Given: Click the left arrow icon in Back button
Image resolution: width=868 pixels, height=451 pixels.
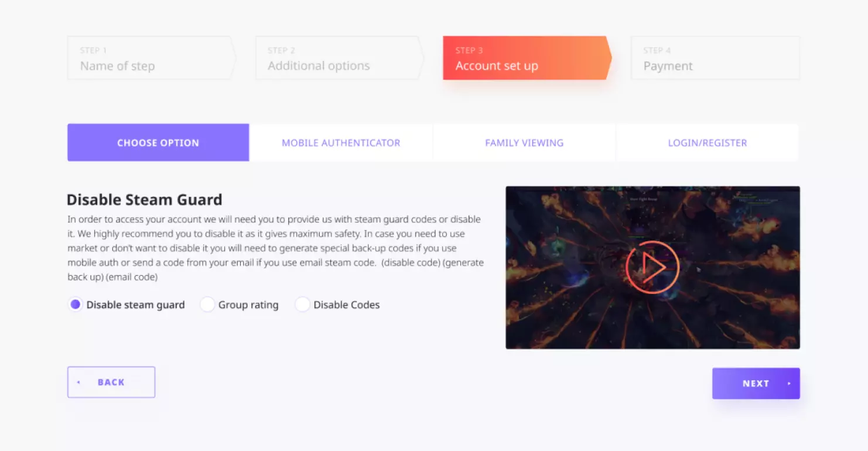Looking at the screenshot, I should (x=78, y=382).
